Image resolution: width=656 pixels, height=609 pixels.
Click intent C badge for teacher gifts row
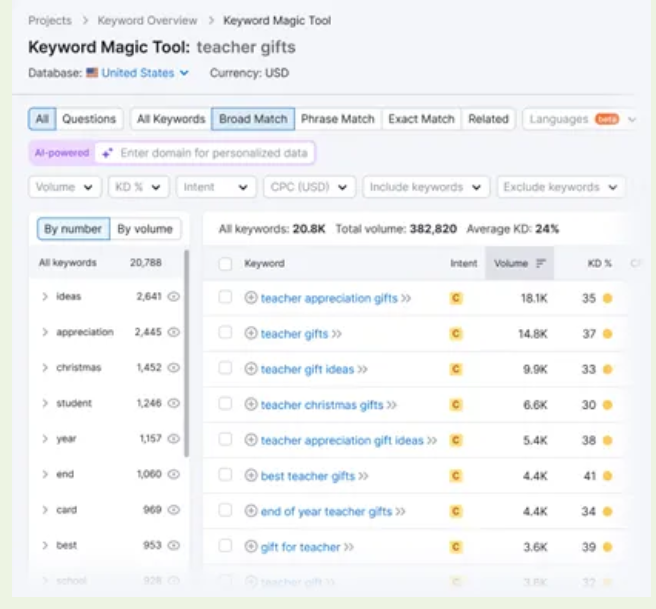point(456,334)
